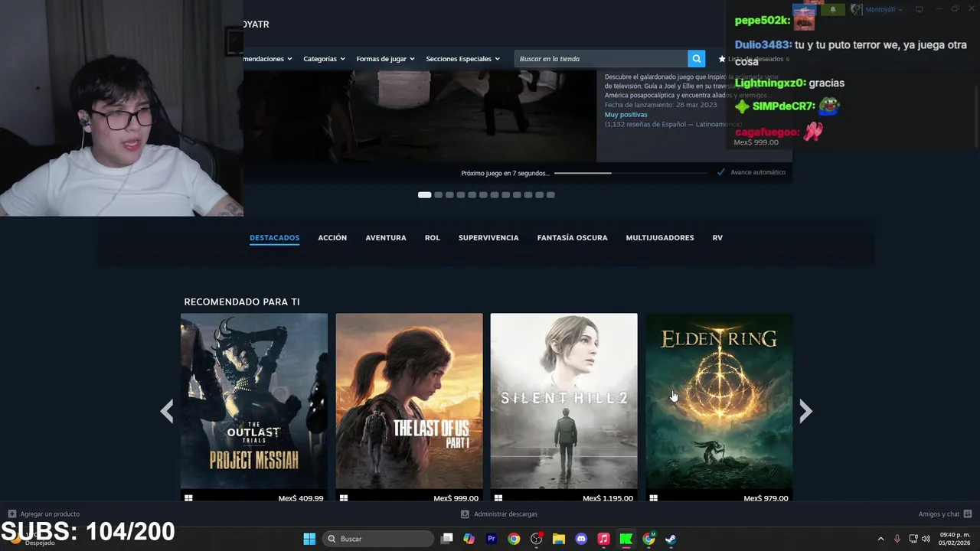Open the Steam notifications bell
This screenshot has height=551, width=980.
(x=833, y=9)
